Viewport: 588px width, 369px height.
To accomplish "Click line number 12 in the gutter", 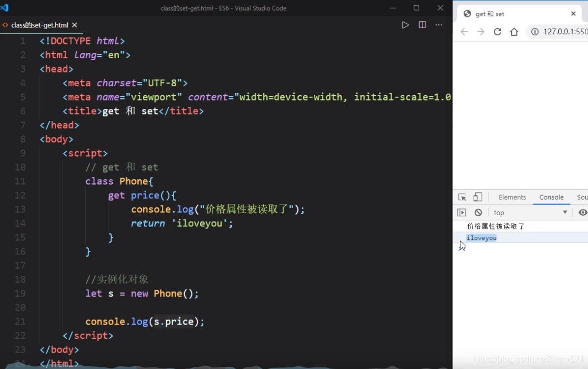I will coord(20,196).
